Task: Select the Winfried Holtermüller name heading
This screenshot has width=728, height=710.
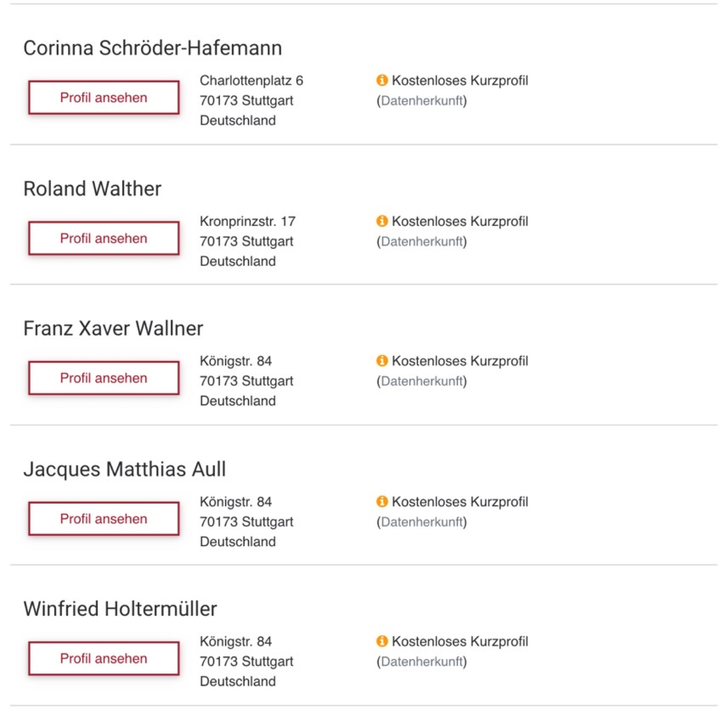Action: coord(120,609)
